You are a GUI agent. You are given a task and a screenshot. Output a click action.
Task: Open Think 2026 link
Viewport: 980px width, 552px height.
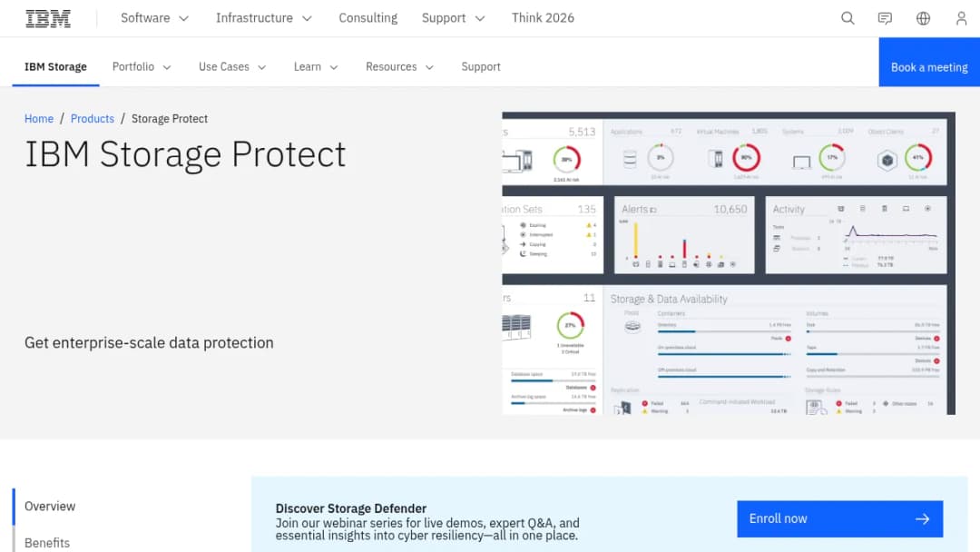(543, 18)
